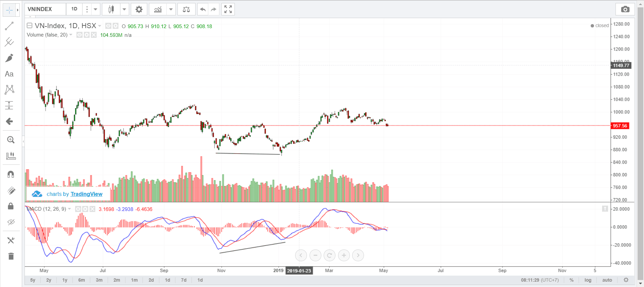Open the TradingView link
The width and height of the screenshot is (644, 287).
87,194
